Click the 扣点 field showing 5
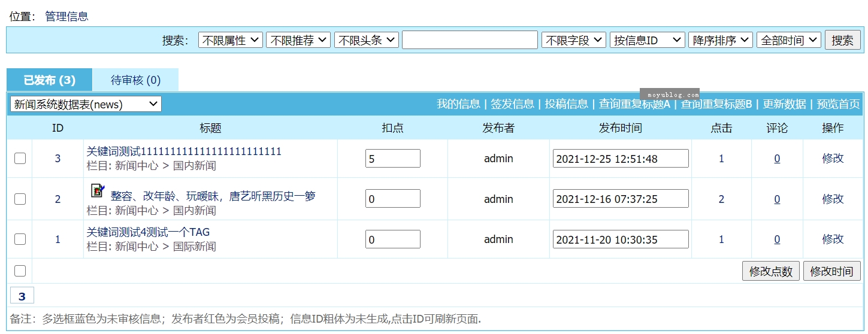 pyautogui.click(x=392, y=159)
